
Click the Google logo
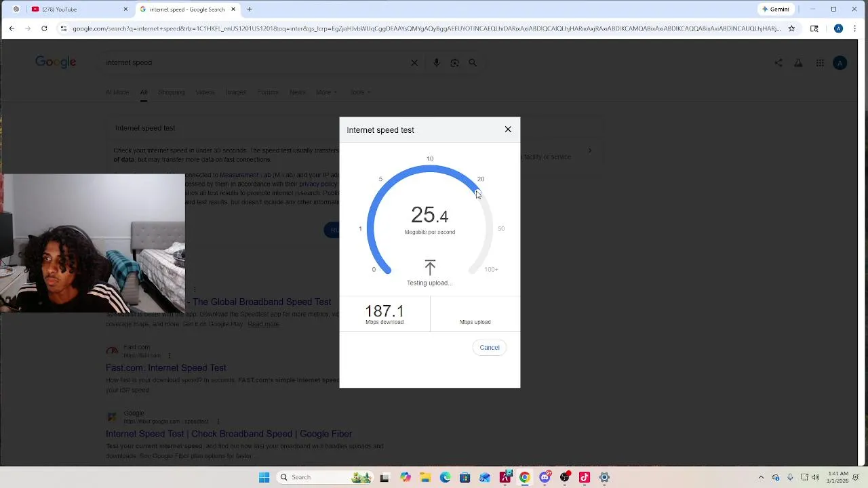pyautogui.click(x=56, y=62)
